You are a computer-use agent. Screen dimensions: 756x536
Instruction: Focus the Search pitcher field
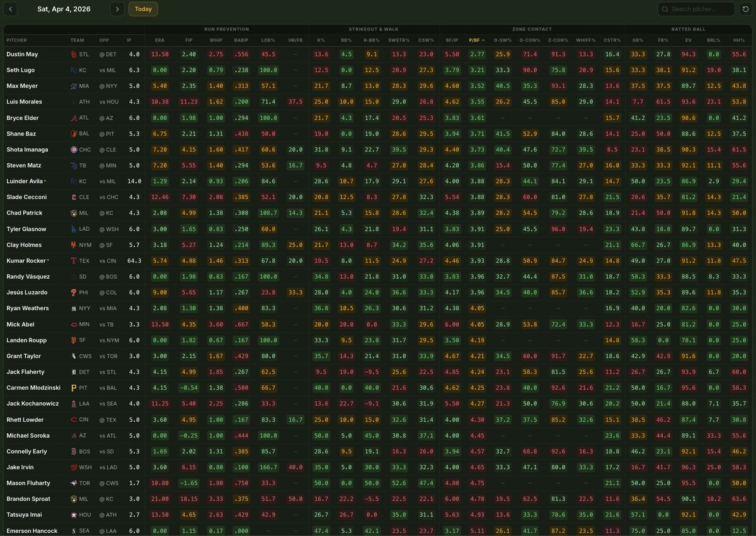tap(696, 9)
